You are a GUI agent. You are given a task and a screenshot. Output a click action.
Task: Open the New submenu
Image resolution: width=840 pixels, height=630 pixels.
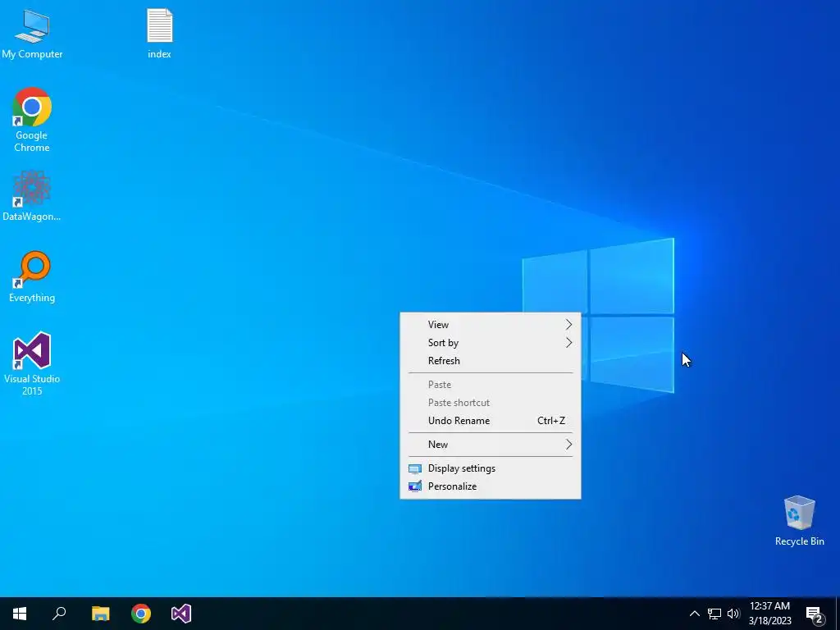[x=491, y=445]
